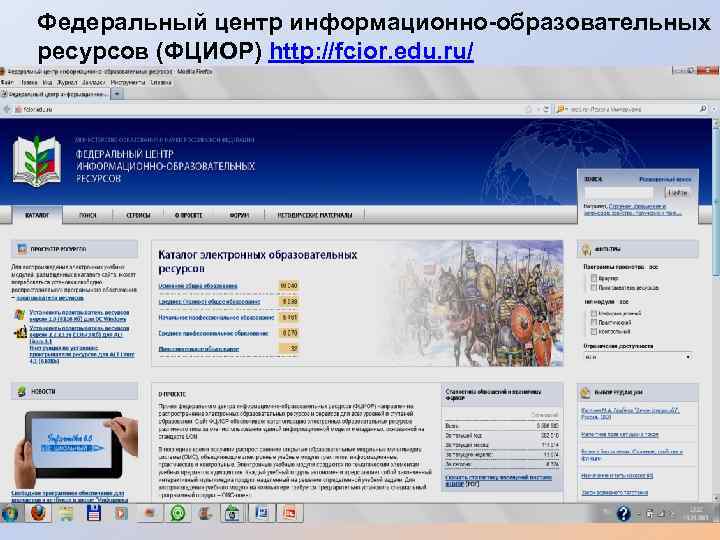
Task: Open the Word icon in the taskbar
Action: (261, 513)
